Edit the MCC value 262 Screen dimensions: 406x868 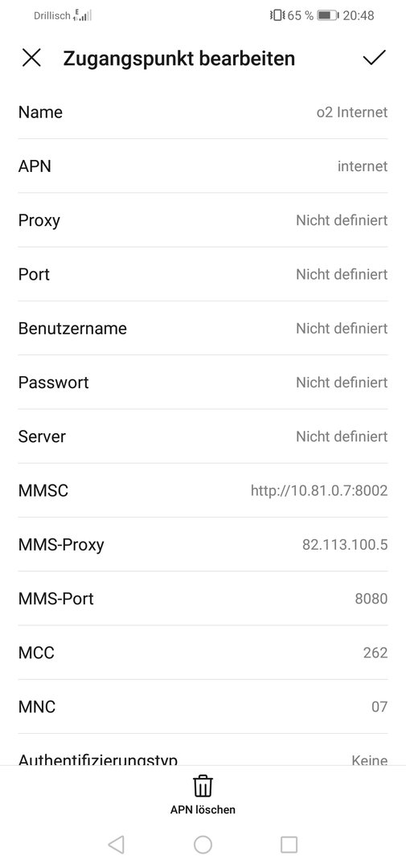[x=203, y=653]
